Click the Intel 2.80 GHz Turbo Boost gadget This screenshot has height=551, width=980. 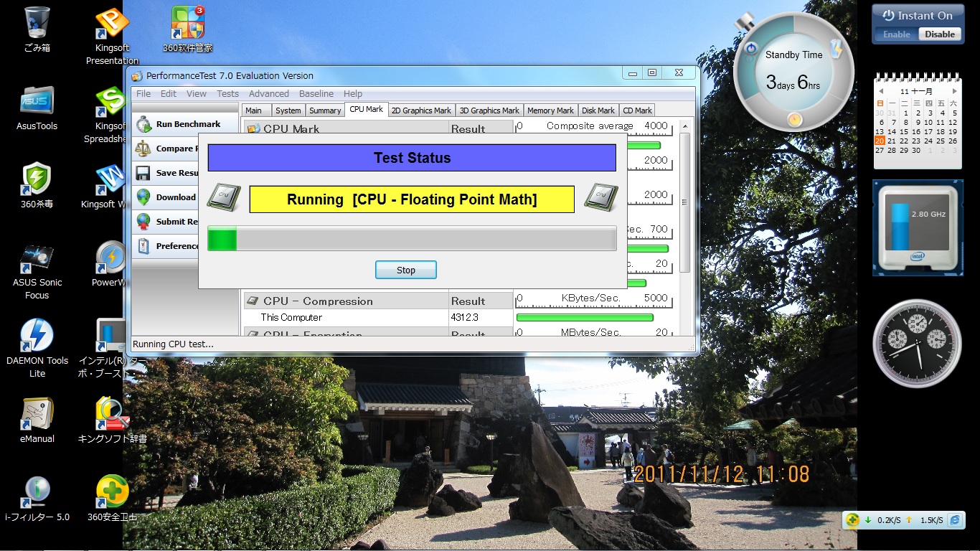[x=918, y=227]
